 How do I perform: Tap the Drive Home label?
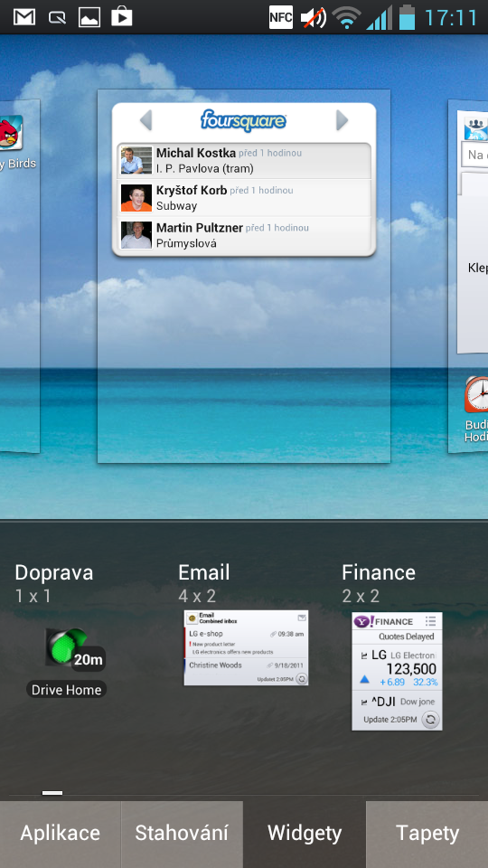(x=66, y=690)
